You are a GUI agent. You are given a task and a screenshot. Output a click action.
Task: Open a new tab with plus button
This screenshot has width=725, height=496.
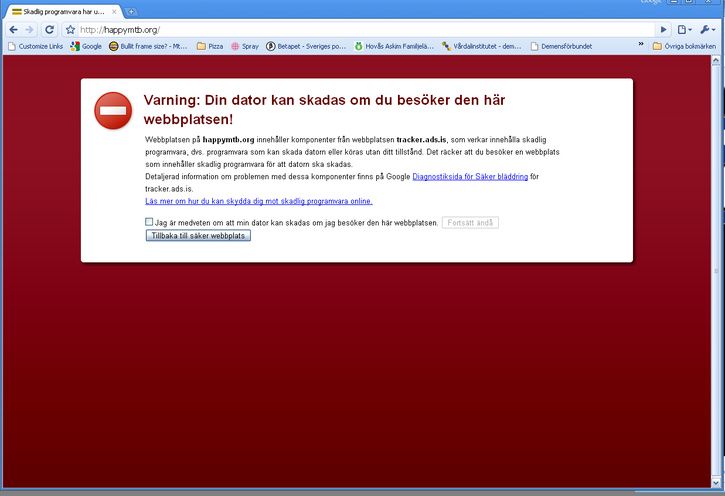[x=131, y=12]
